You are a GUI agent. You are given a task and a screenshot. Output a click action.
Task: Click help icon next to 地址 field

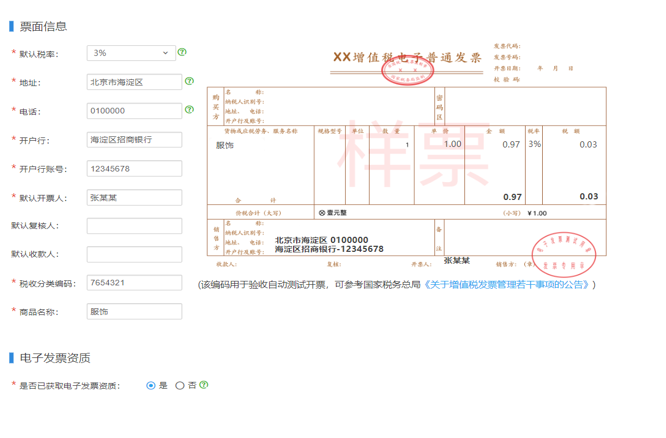(188, 82)
